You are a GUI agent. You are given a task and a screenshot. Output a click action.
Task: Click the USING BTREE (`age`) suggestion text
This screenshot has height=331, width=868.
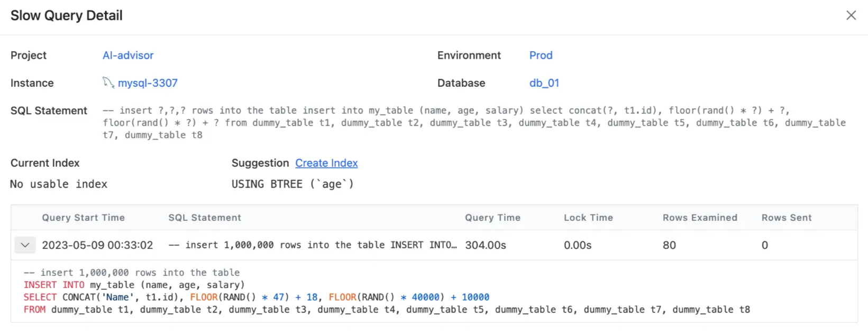(293, 184)
